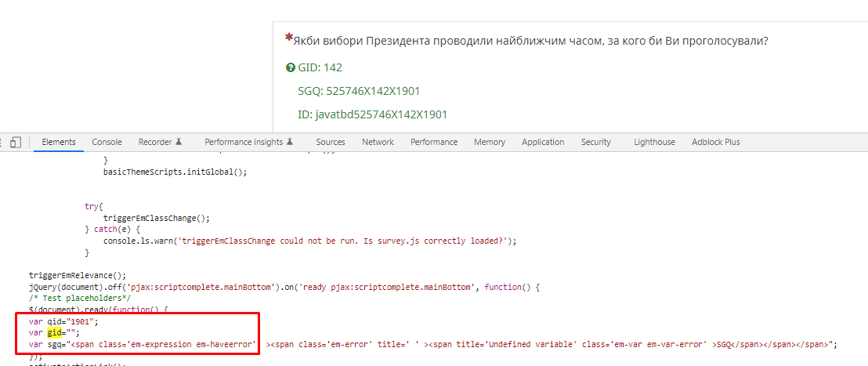Go to the Performance tab

click(x=433, y=142)
